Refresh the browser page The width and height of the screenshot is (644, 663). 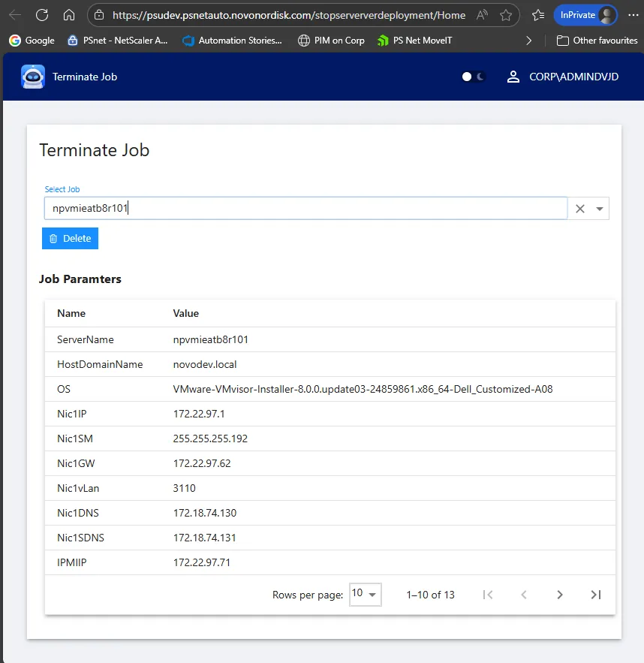42,15
